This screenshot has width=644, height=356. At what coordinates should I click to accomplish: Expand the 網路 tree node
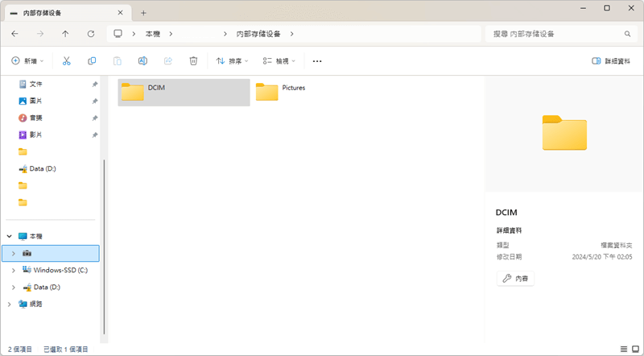(x=9, y=304)
